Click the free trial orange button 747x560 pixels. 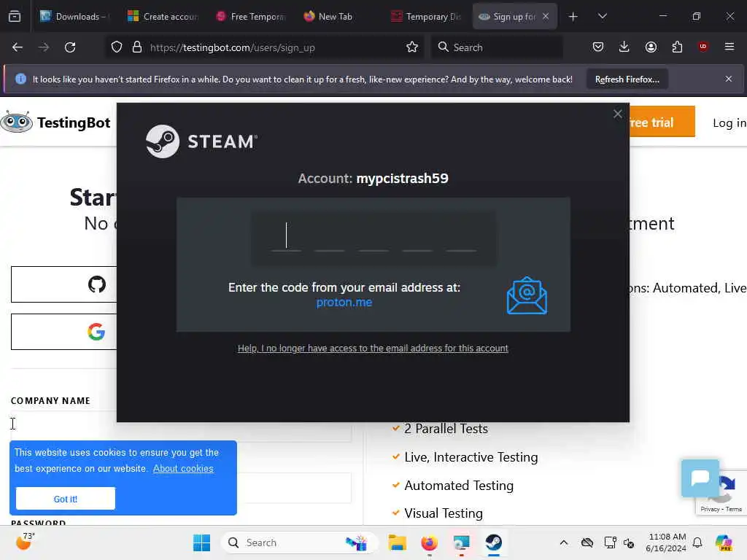662,122
